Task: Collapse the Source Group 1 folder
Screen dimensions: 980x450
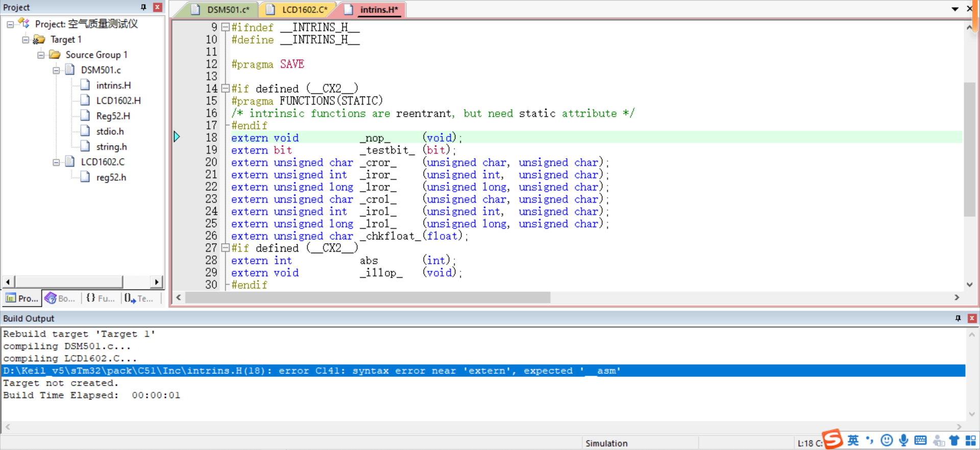Action: (x=41, y=55)
